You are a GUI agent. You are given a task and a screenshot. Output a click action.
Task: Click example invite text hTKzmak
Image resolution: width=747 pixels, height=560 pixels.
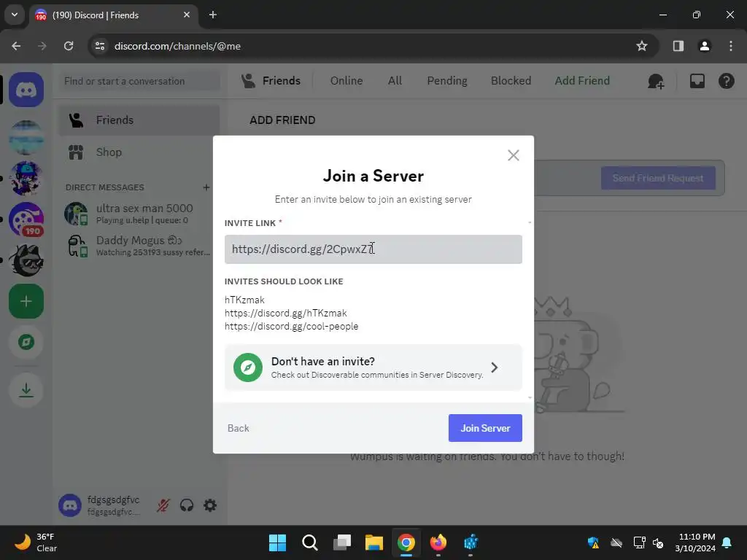coord(244,300)
